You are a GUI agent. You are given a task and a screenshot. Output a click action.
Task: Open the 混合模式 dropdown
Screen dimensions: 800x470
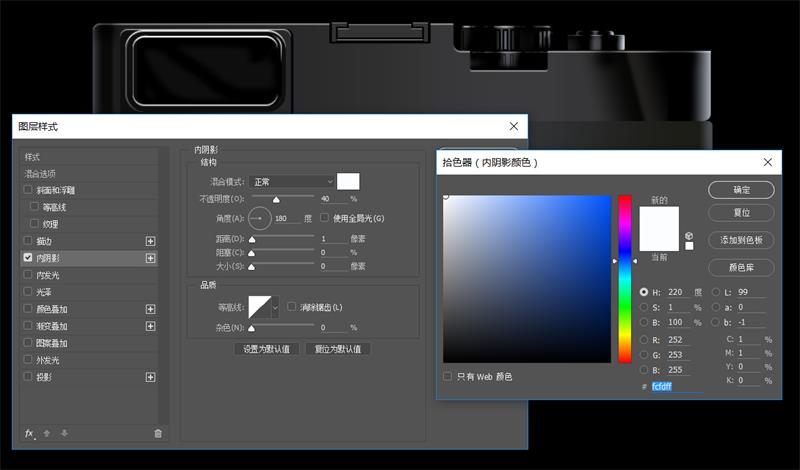[292, 182]
